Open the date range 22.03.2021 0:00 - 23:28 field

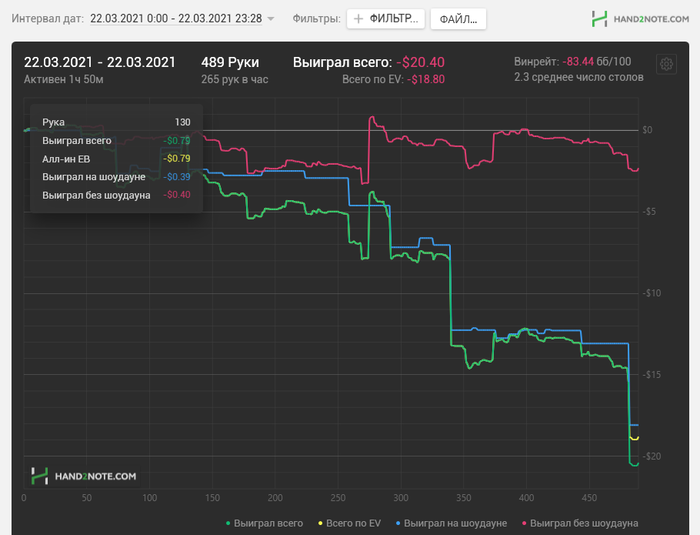176,18
